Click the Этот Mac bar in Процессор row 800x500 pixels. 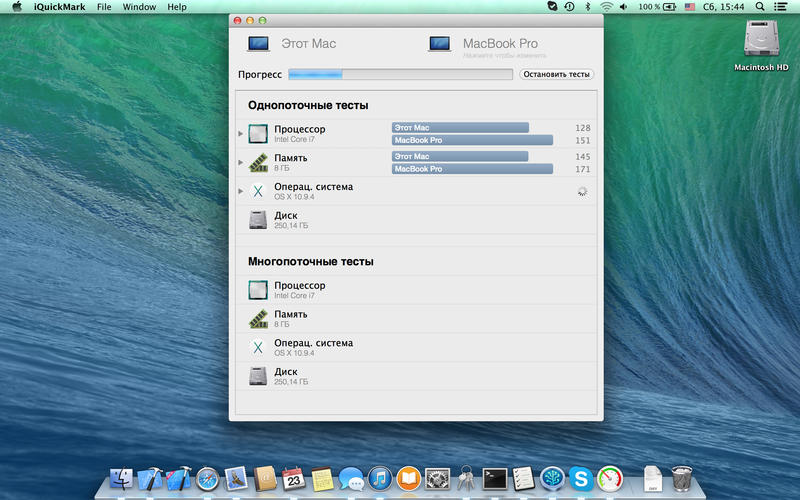coord(460,128)
